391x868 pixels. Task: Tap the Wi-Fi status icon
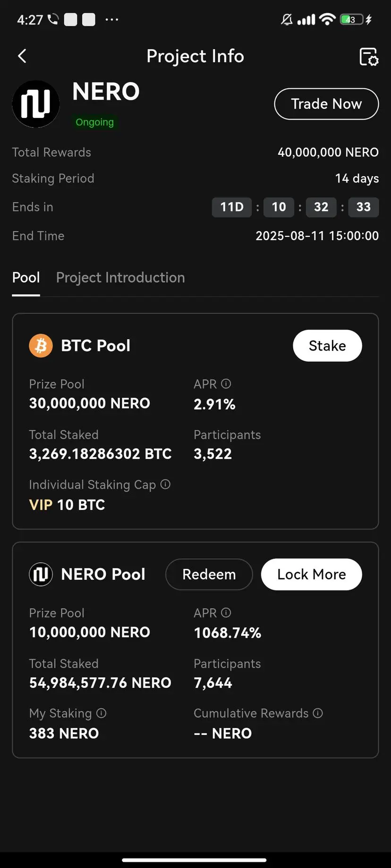click(x=327, y=19)
